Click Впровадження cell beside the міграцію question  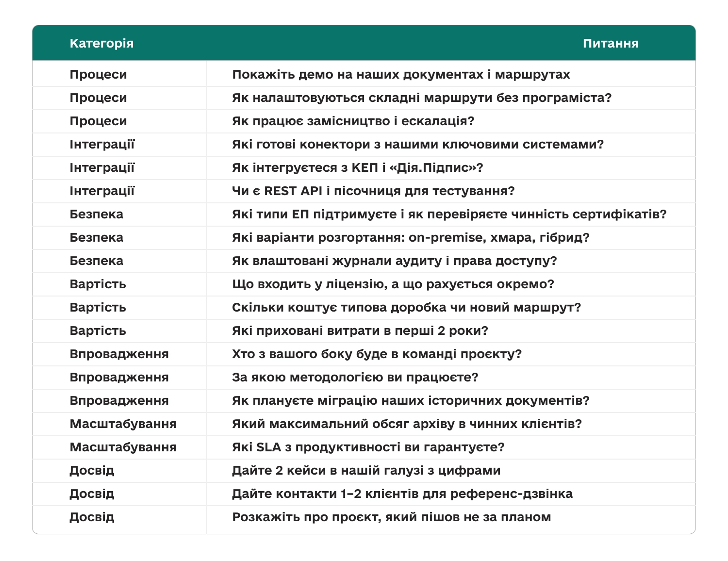(119, 400)
